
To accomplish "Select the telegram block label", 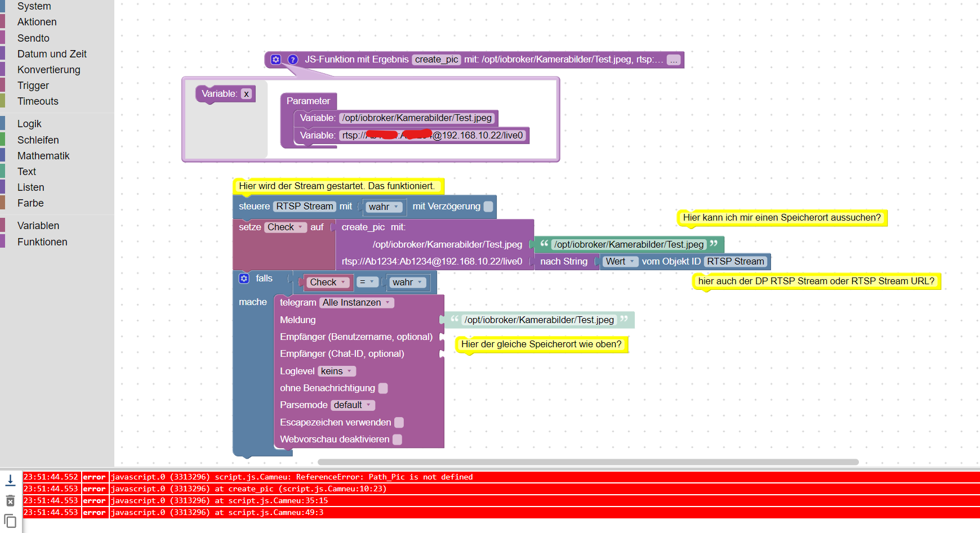I will (x=298, y=303).
